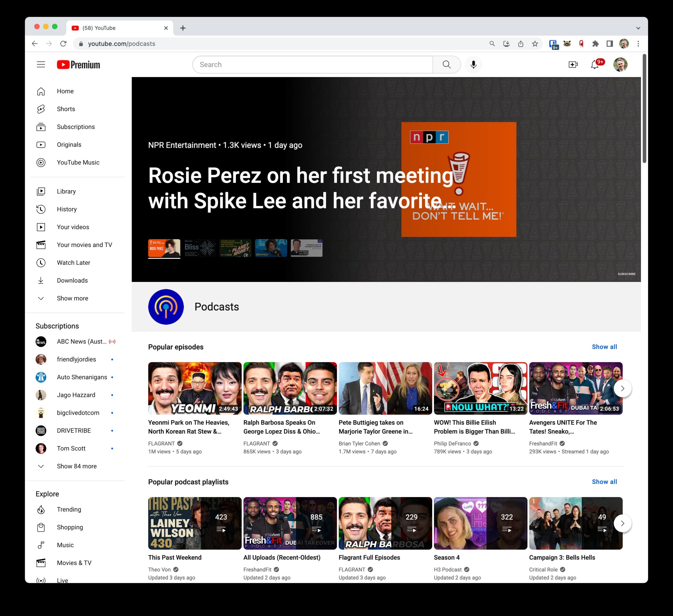Open a new browser tab
Viewport: 673px width, 616px height.
[x=183, y=28]
